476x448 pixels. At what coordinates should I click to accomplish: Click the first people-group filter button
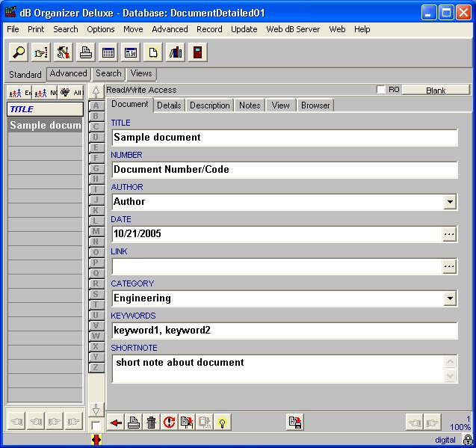coord(19,93)
